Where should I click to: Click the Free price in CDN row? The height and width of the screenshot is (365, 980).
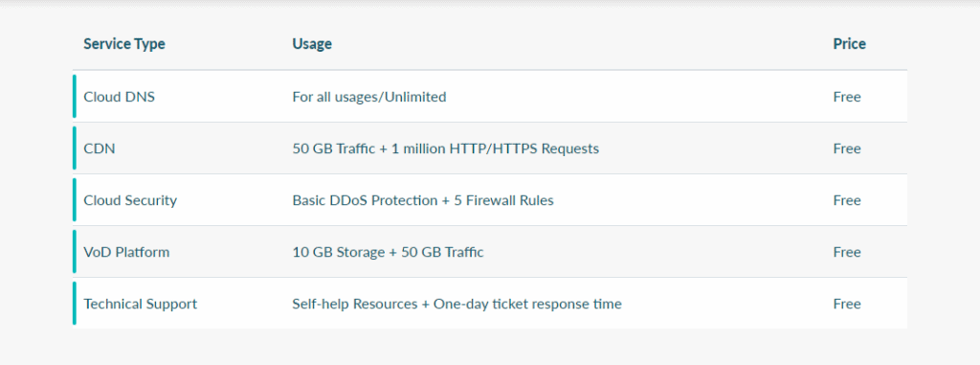pos(847,149)
